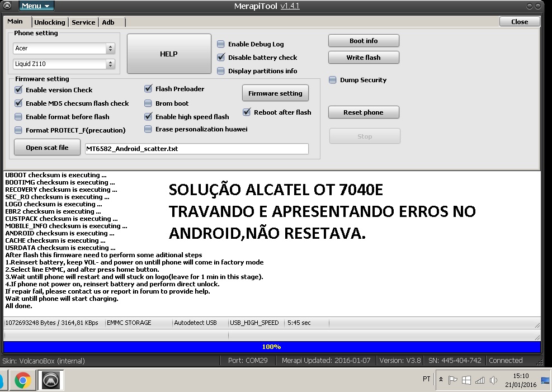Open the Menu dropdown
Image resolution: width=552 pixels, height=392 pixels.
[35, 6]
